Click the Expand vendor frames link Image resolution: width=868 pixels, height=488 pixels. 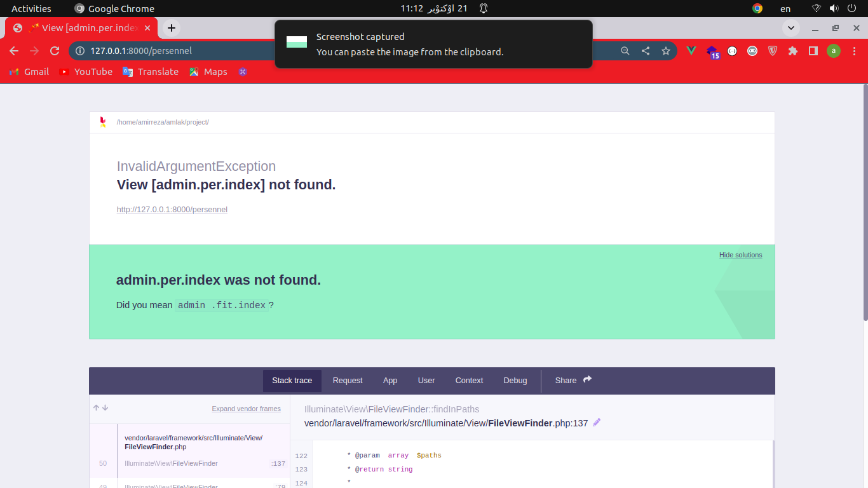pos(247,409)
